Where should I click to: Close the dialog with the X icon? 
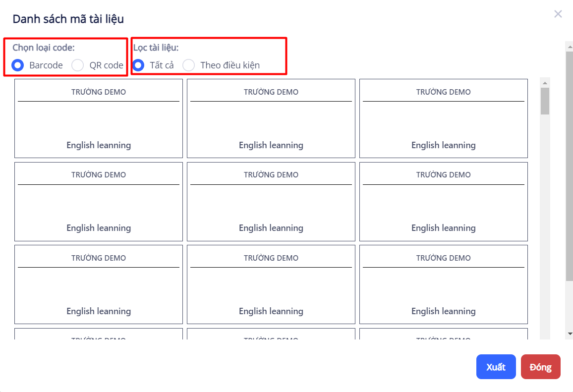tap(558, 14)
